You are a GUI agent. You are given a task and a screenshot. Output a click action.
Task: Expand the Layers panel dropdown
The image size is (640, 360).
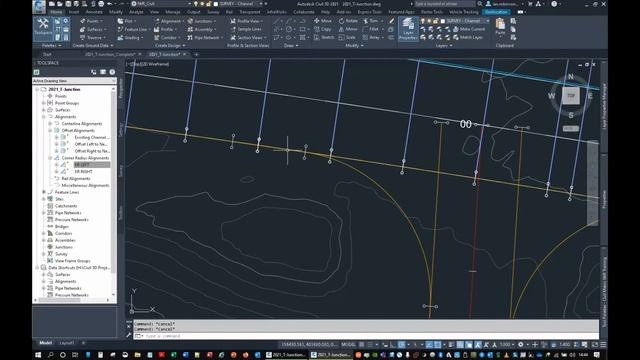click(x=444, y=46)
